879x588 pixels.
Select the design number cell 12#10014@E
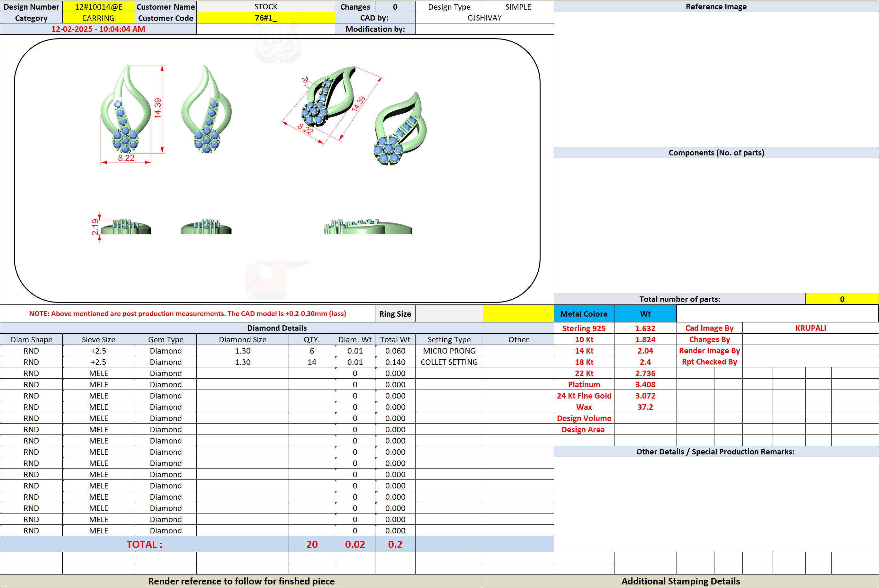coord(98,6)
